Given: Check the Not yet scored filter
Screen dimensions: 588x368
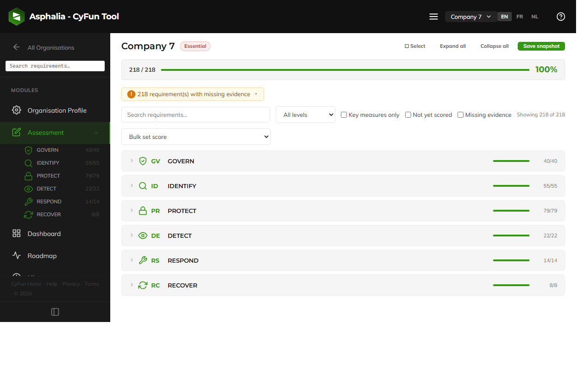Looking at the screenshot, I should [x=408, y=115].
